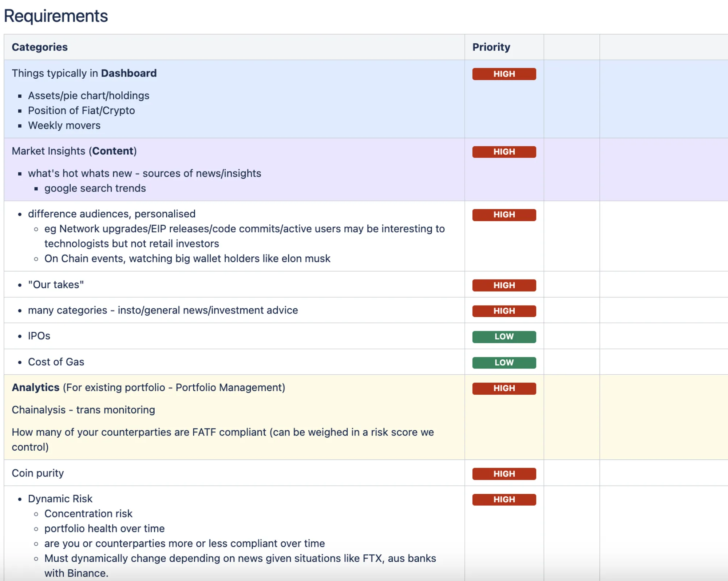Click "Things typically in Dashboard" text
The width and height of the screenshot is (728, 581).
click(x=84, y=73)
